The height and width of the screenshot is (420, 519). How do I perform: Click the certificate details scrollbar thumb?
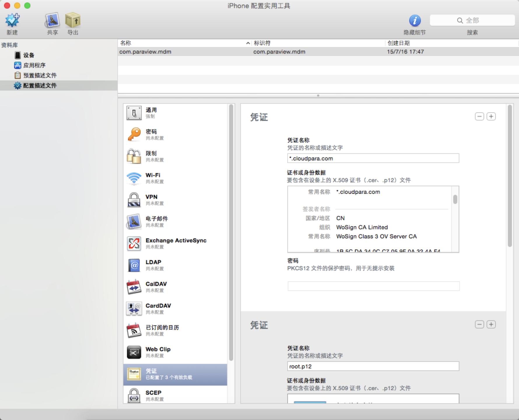coord(455,199)
